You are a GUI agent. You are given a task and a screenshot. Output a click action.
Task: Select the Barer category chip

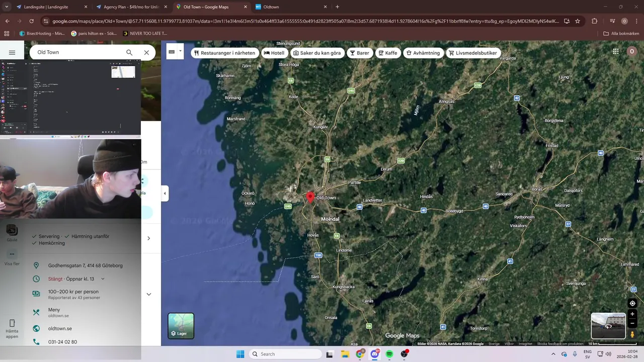[x=360, y=53]
